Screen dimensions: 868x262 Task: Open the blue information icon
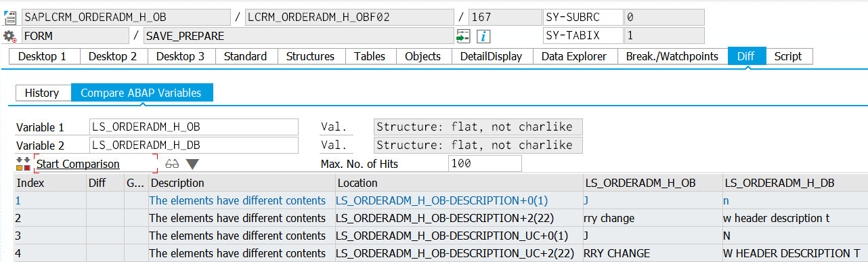point(484,36)
